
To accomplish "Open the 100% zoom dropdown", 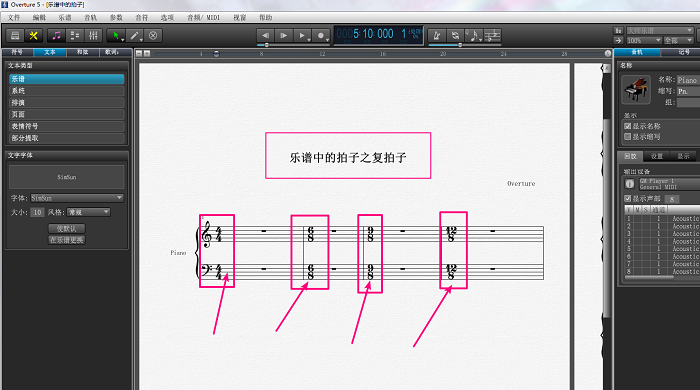I will tap(644, 40).
